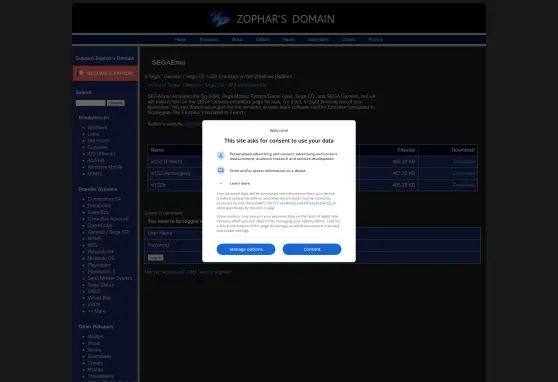Open SNES in Popular Systems
The image size is (558, 382).
(x=94, y=291)
